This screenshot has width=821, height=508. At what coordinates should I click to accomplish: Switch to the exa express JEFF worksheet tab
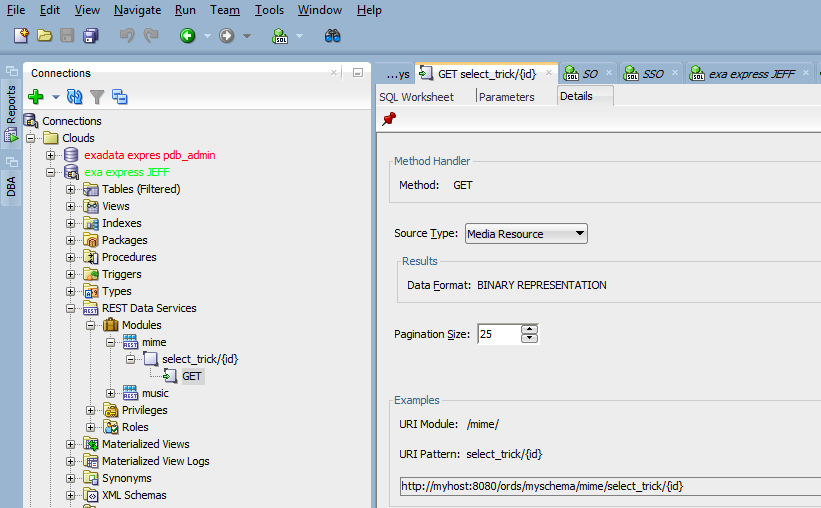tap(750, 74)
